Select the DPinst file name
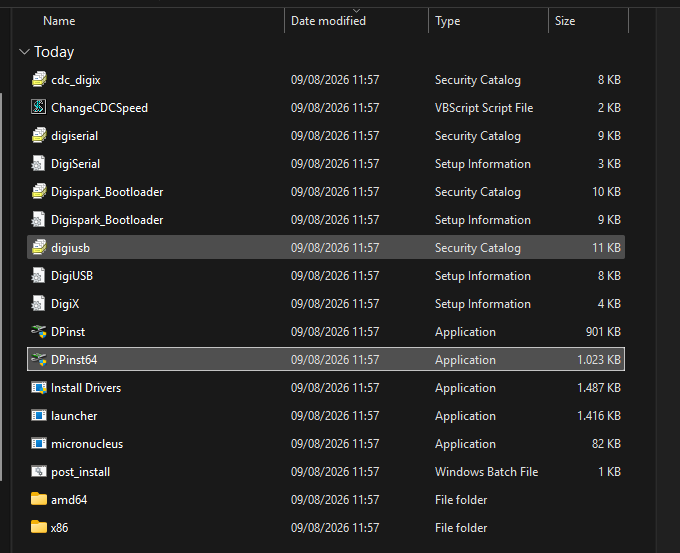The height and width of the screenshot is (553, 680). [x=68, y=331]
